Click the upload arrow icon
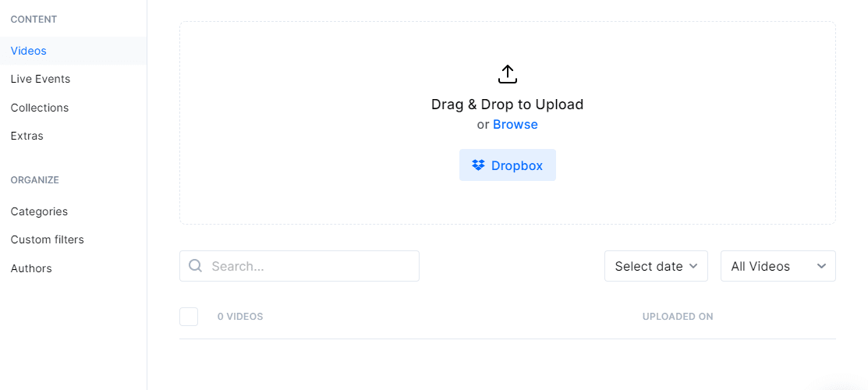Viewport: 868px width, 390px height. pos(508,74)
